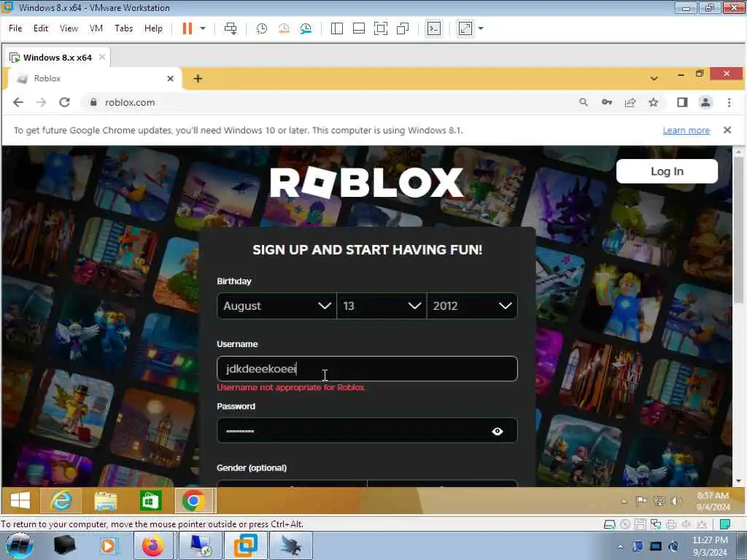Open VMware Tabs menu
The height and width of the screenshot is (560, 747).
point(123,28)
